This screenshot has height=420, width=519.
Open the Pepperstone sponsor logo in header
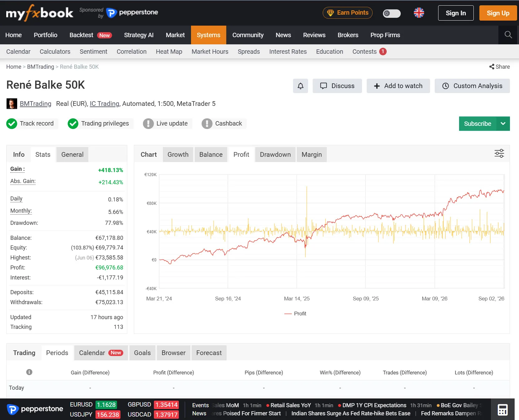click(132, 13)
